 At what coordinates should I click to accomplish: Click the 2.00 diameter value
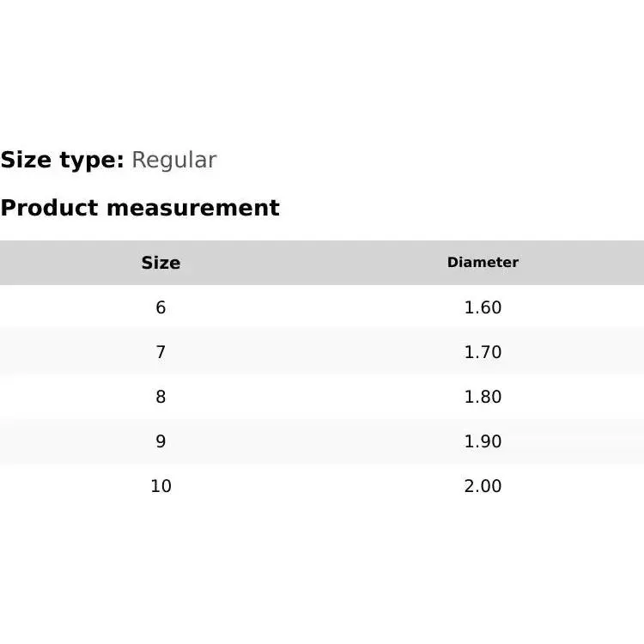click(483, 486)
